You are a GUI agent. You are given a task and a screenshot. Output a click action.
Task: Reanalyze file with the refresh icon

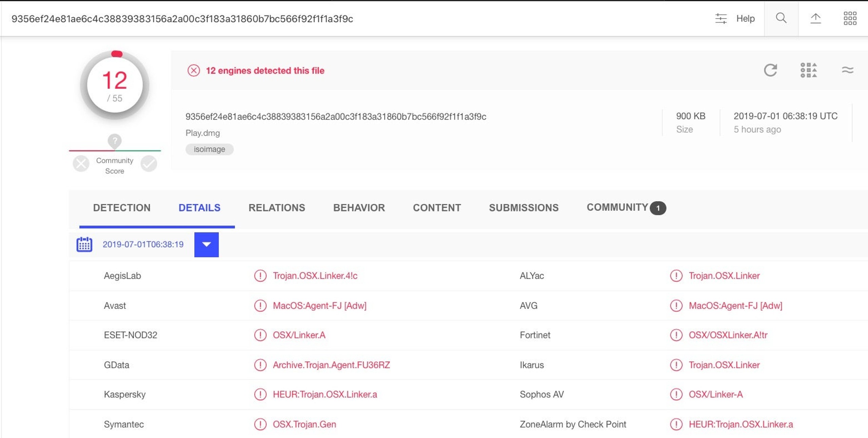point(770,70)
